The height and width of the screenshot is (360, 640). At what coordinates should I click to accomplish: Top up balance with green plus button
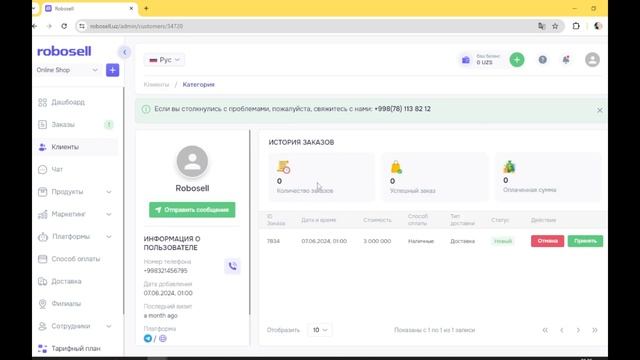pos(517,60)
